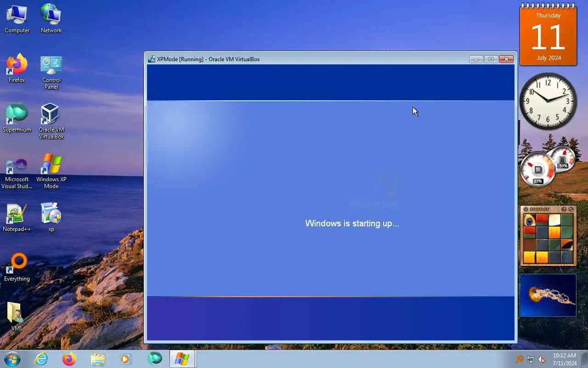Click the picture puzzle back arrow icon

pyautogui.click(x=526, y=209)
